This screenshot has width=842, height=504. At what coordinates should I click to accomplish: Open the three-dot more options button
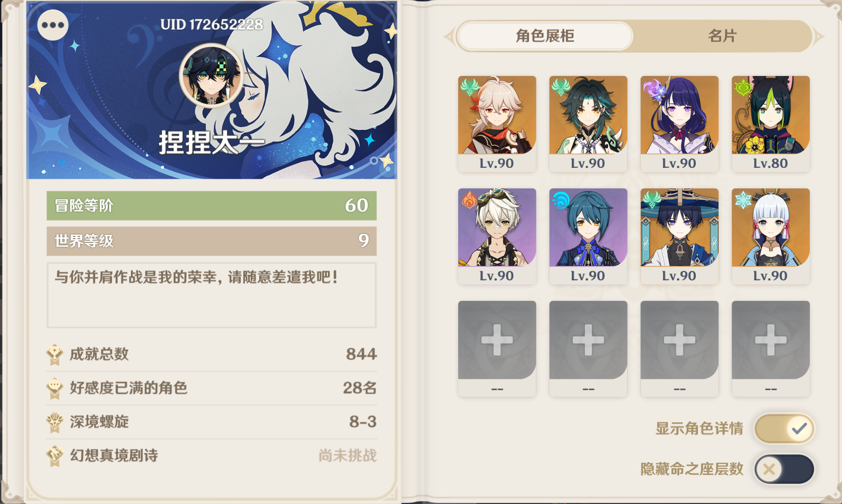tap(53, 25)
